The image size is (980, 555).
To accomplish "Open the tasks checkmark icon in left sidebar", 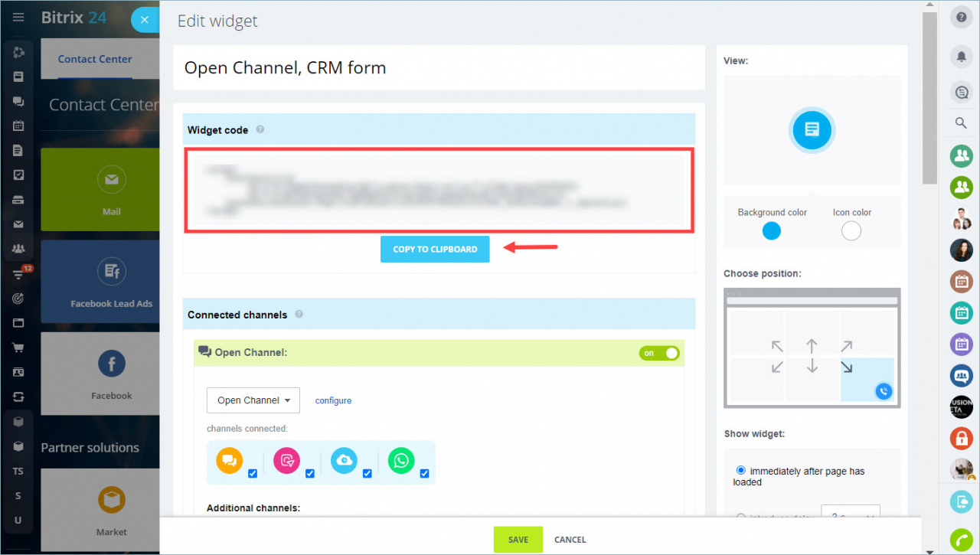I will [x=18, y=175].
